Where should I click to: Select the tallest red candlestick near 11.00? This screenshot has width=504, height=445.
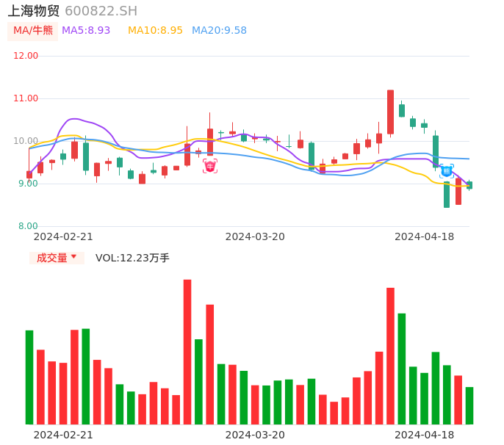(x=390, y=112)
